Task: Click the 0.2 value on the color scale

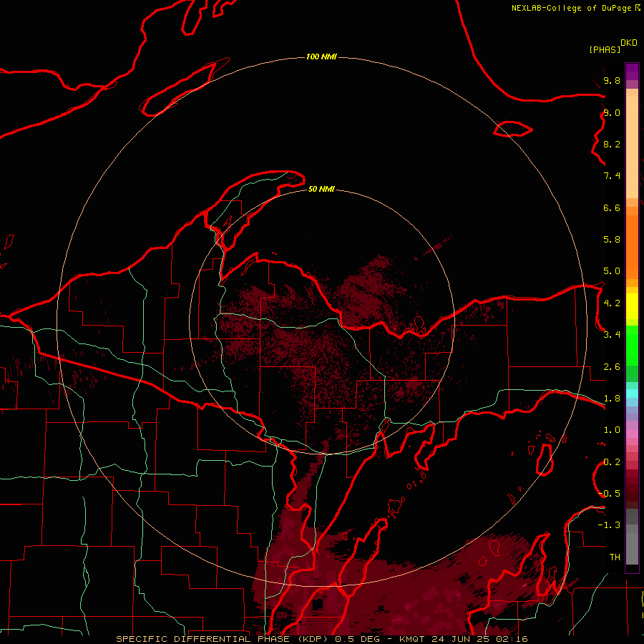Action: click(x=612, y=462)
